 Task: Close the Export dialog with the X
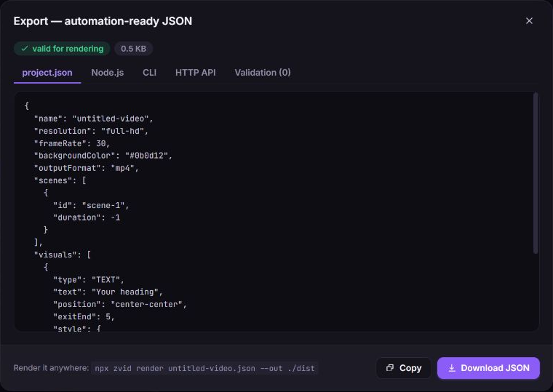click(529, 21)
